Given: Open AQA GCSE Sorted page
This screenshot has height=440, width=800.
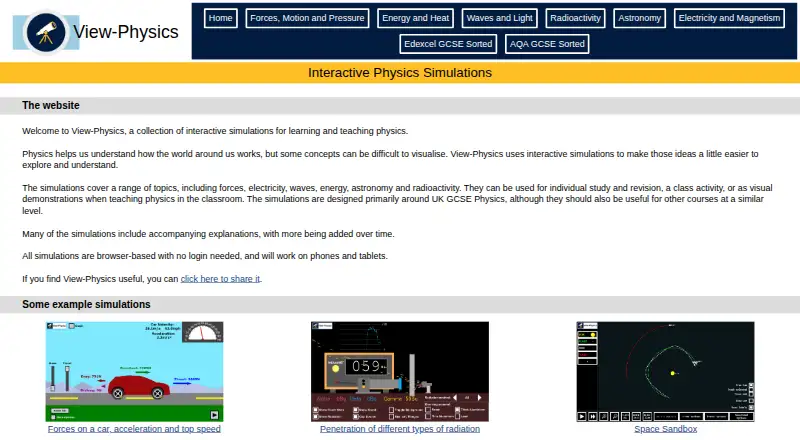Looking at the screenshot, I should tap(547, 44).
